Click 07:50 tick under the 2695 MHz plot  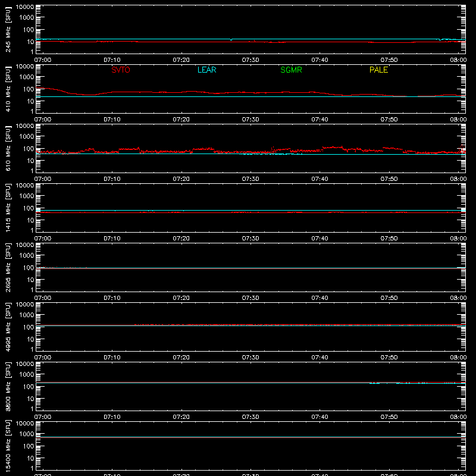point(389,298)
